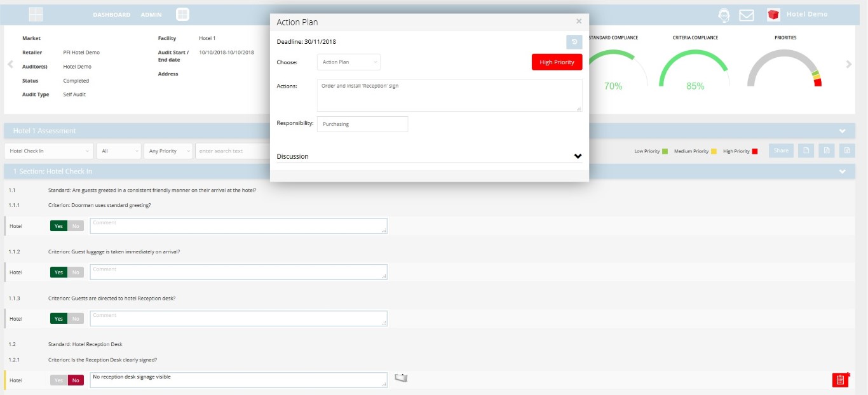Click the attachment icon beside criterion 1.2.1 comment
Screen dimensions: 868x395
tap(400, 378)
